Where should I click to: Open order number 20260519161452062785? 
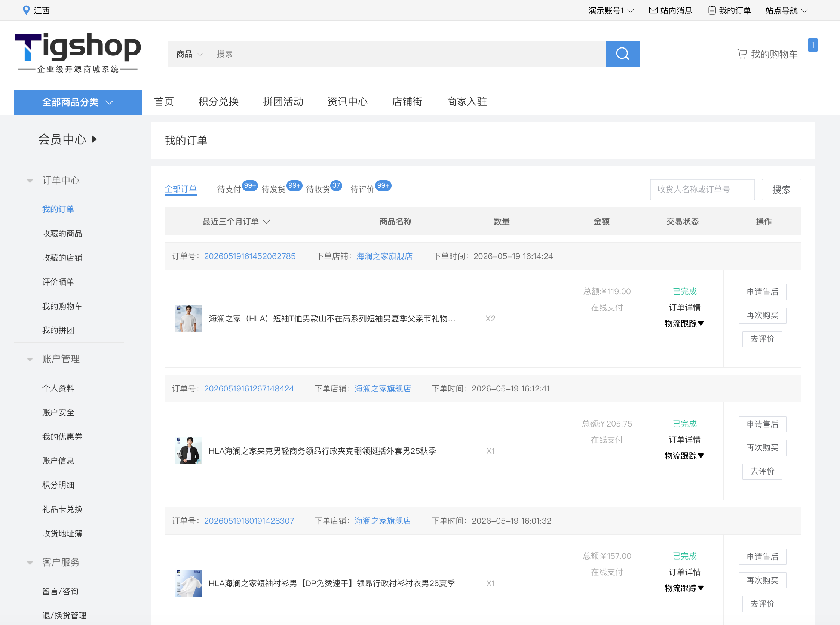click(x=250, y=256)
